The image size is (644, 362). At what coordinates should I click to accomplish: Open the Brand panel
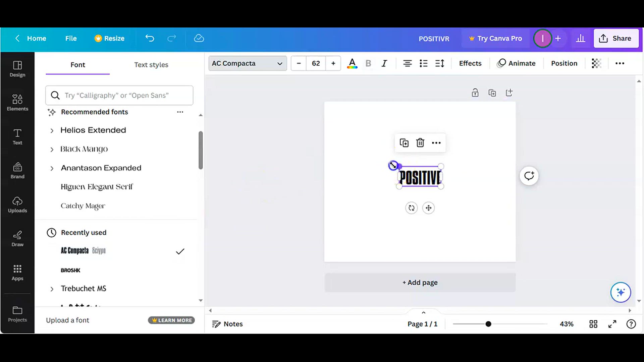click(x=17, y=171)
